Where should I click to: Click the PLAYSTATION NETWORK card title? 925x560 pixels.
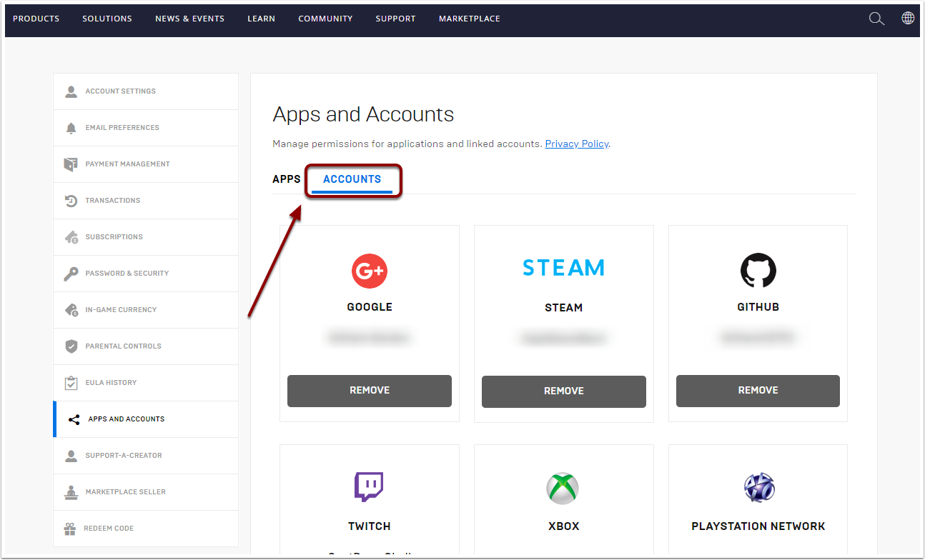(758, 526)
